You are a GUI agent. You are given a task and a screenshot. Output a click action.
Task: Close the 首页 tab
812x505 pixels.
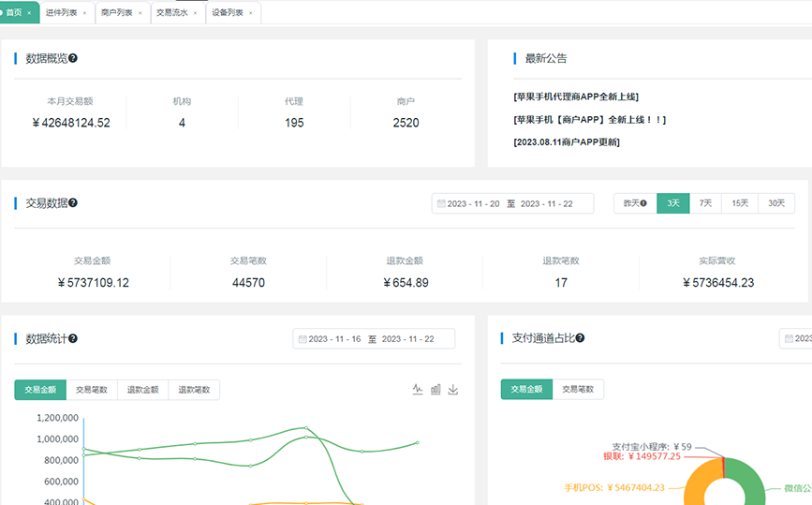coord(30,13)
